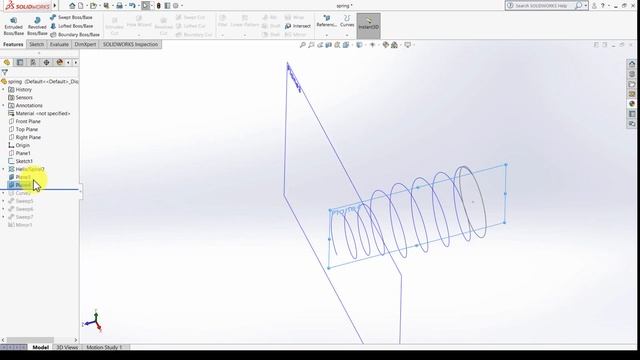The width and height of the screenshot is (640, 360).
Task: Expand the SOLIDWORKS menu flyout arrow
Action: pos(55,6)
